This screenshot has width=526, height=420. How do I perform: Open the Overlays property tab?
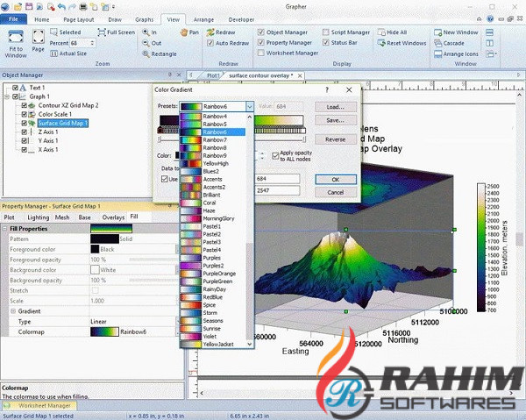(113, 217)
